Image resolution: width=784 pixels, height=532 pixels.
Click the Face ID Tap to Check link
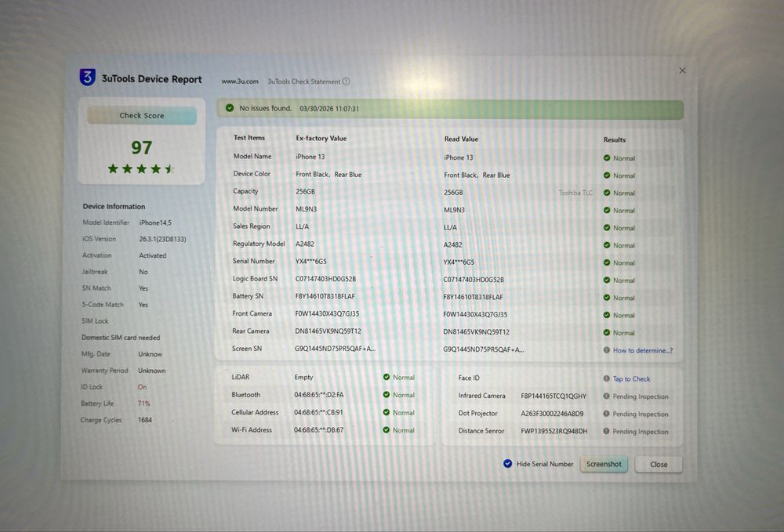point(631,379)
